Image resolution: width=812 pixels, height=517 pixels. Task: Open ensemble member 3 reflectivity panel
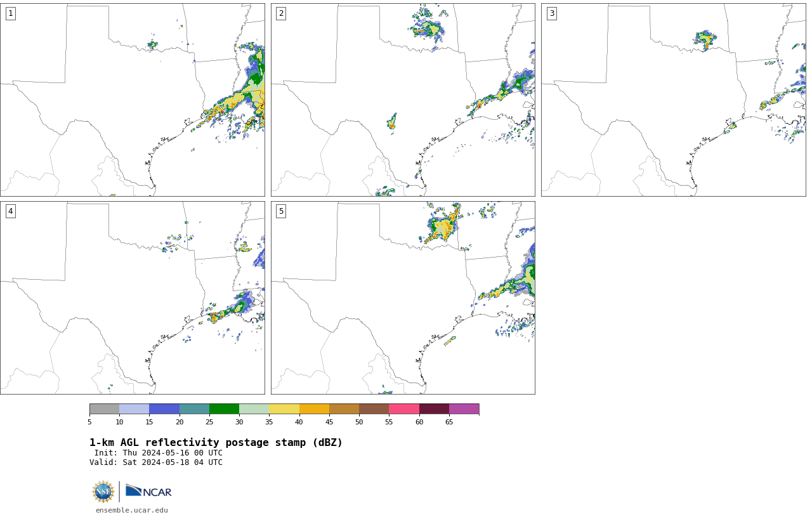[x=674, y=100]
